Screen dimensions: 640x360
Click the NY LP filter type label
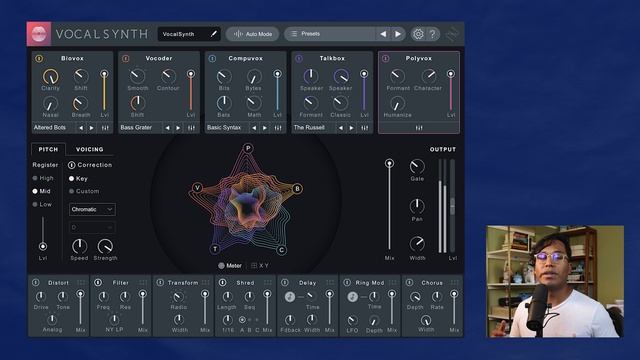coord(114,329)
